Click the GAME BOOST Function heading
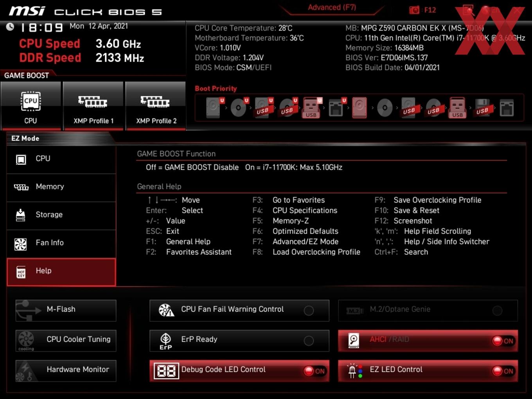The height and width of the screenshot is (399, 532). pyautogui.click(x=176, y=154)
